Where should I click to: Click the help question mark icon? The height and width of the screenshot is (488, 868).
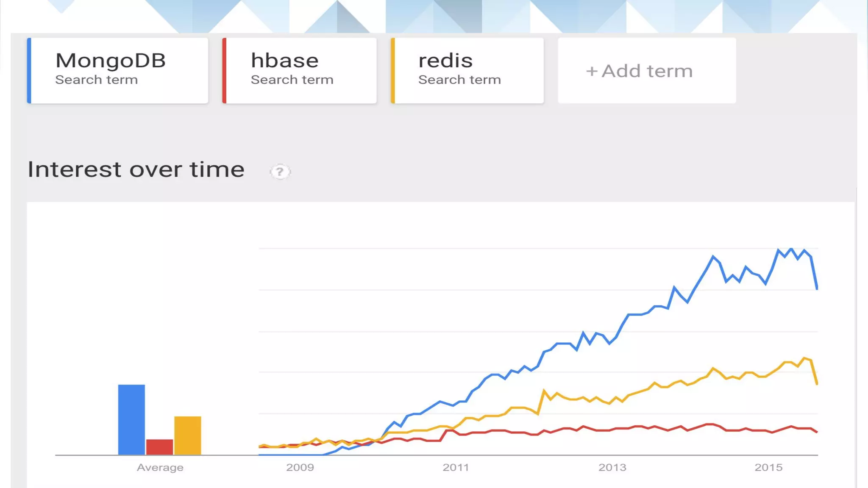(x=280, y=172)
